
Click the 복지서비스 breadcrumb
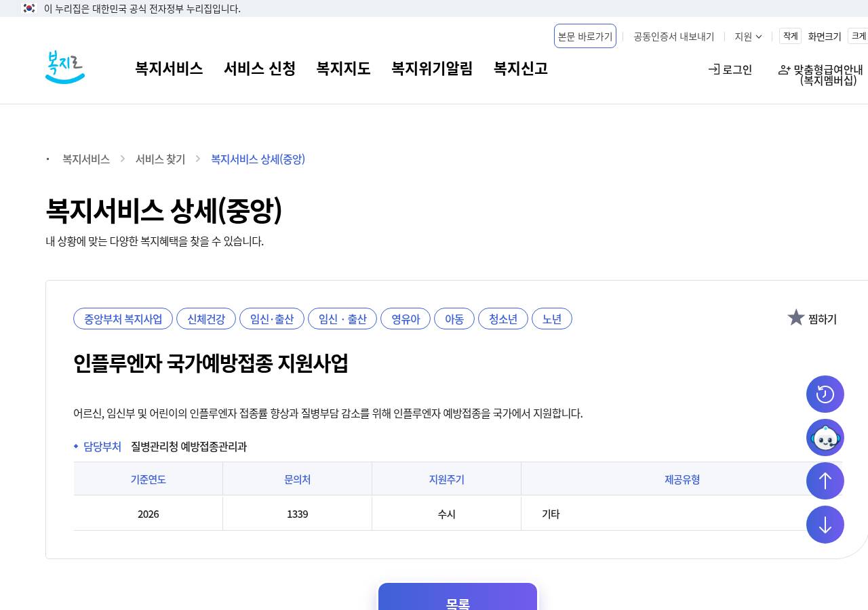(86, 159)
